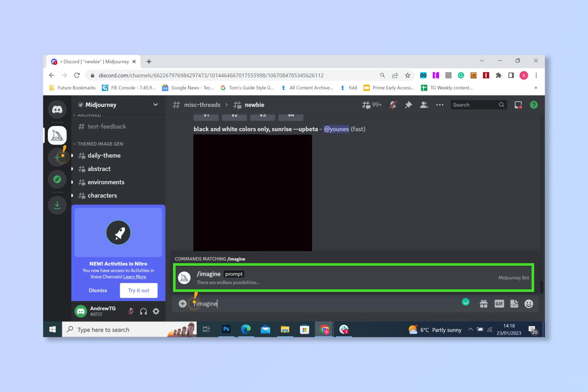Viewport: 588px width, 392px height.
Task: Open a new browser tab with plus
Action: tap(149, 62)
